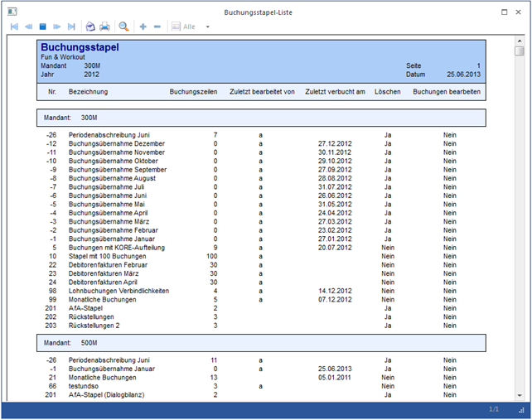Image resolution: width=532 pixels, height=420 pixels.
Task: Click the send by email icon
Action: click(x=90, y=27)
